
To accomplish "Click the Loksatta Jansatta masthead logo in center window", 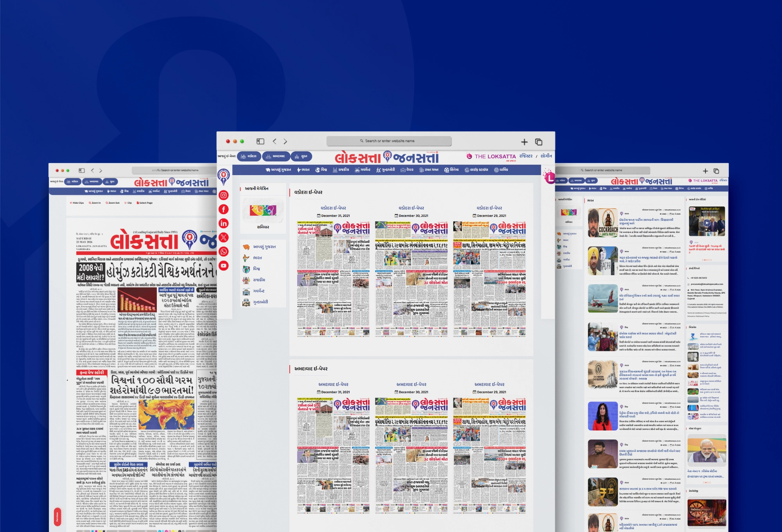I will [x=387, y=157].
